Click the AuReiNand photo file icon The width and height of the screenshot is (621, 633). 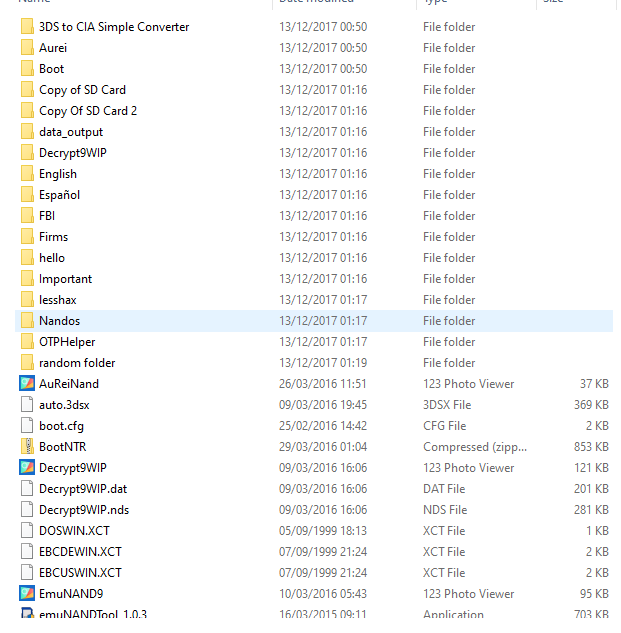(x=27, y=384)
